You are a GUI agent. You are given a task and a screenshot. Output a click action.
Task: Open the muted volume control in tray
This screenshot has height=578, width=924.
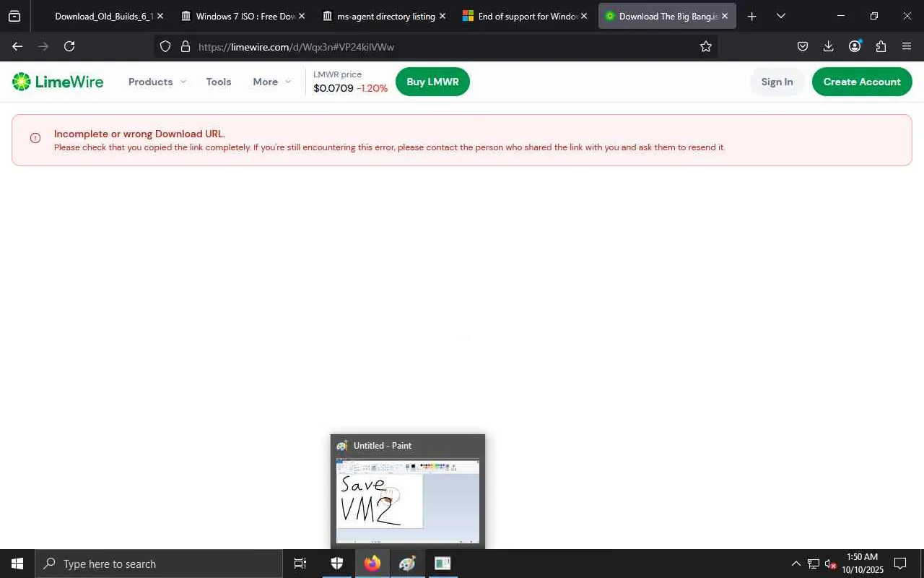point(830,564)
